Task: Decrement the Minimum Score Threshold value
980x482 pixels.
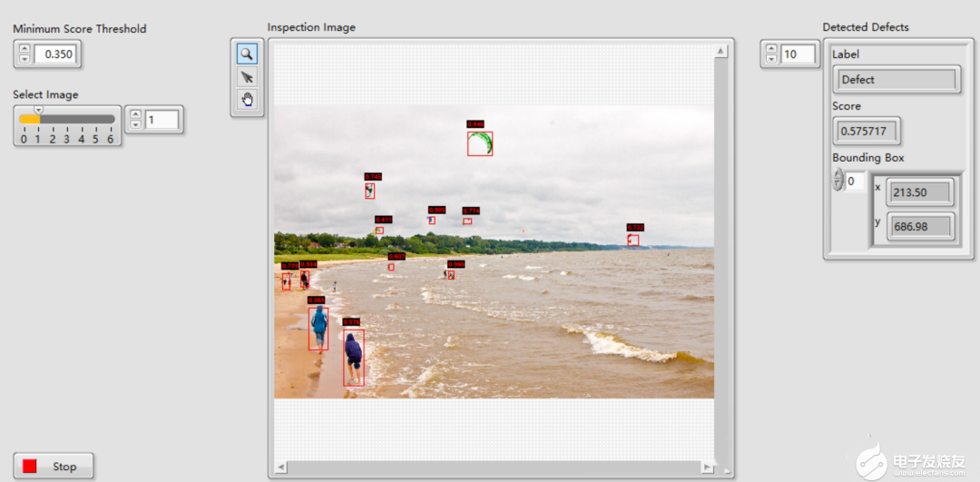Action: [24, 59]
